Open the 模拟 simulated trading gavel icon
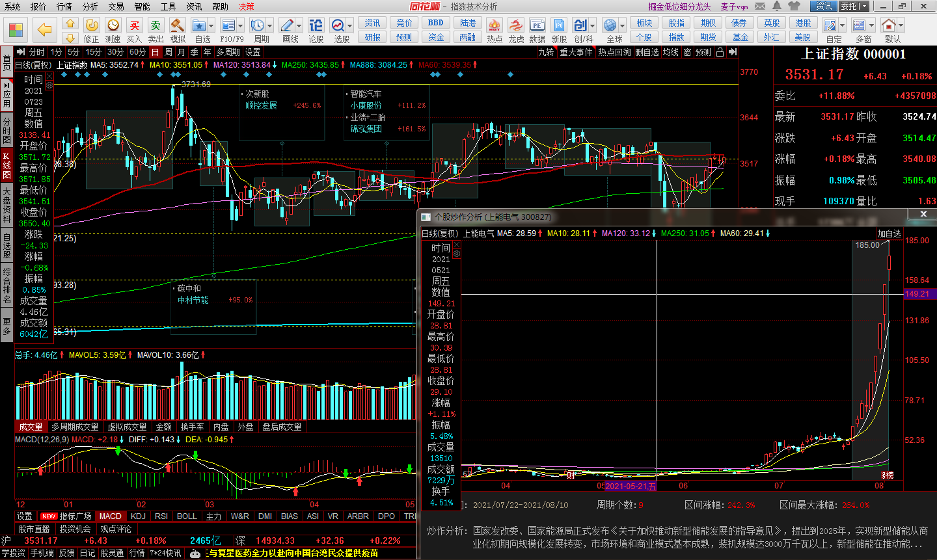Image resolution: width=937 pixels, height=560 pixels. tap(178, 25)
